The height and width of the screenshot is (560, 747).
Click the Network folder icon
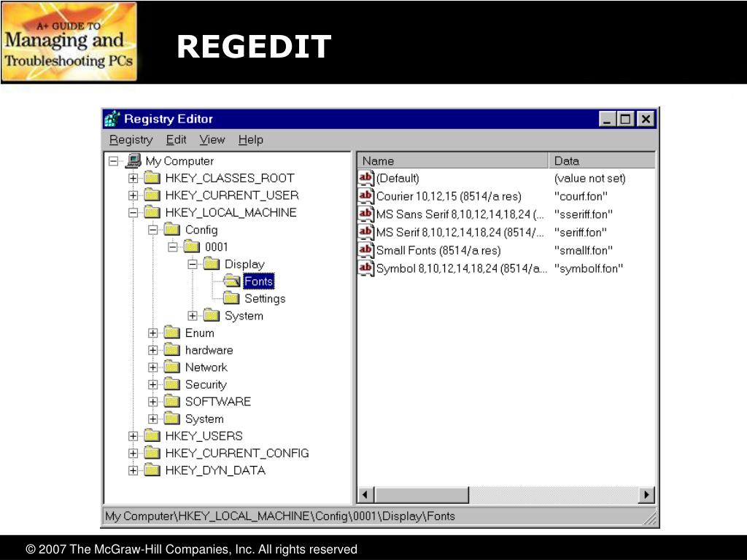coord(172,367)
